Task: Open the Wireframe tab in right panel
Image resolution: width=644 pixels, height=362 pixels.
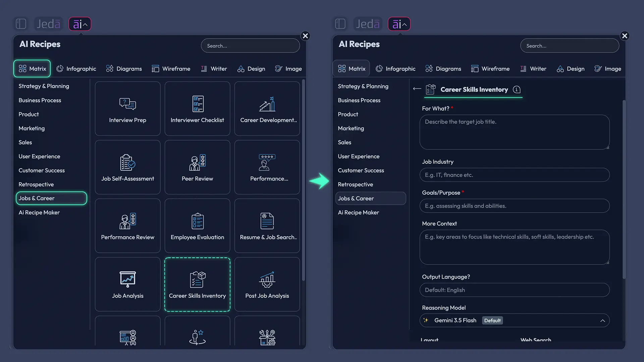Action: point(490,69)
